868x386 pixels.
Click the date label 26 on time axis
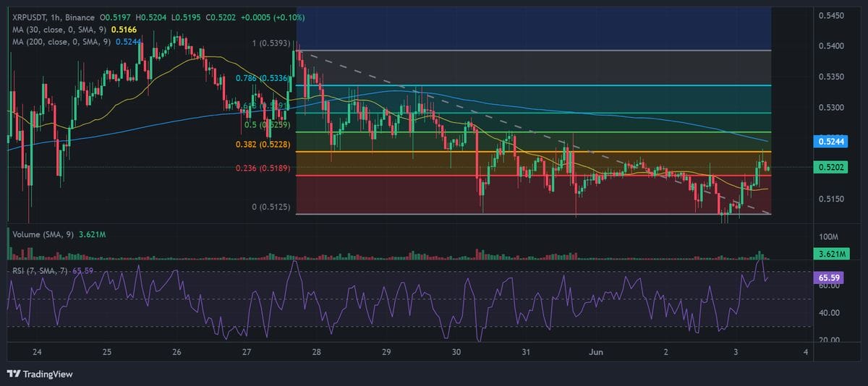(x=176, y=352)
